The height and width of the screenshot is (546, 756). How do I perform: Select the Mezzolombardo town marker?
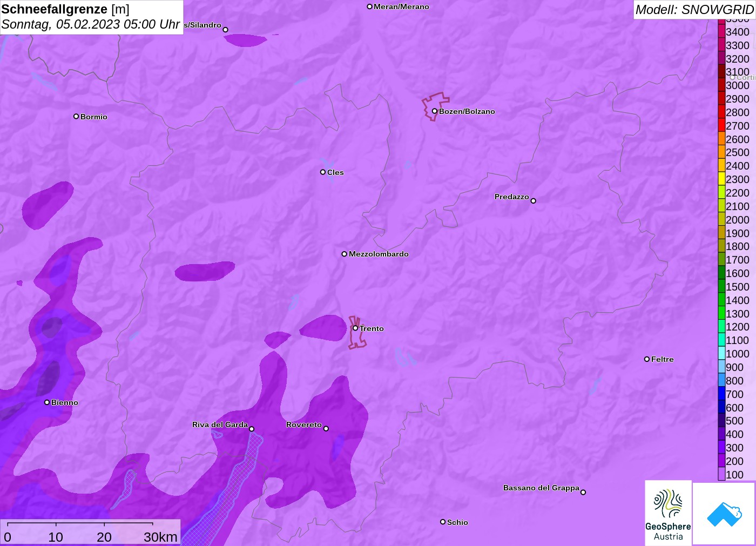pos(344,254)
